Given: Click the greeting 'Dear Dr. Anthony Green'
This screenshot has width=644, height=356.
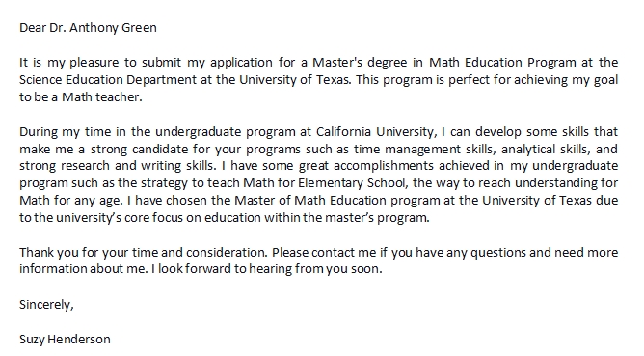Looking at the screenshot, I should pos(88,28).
